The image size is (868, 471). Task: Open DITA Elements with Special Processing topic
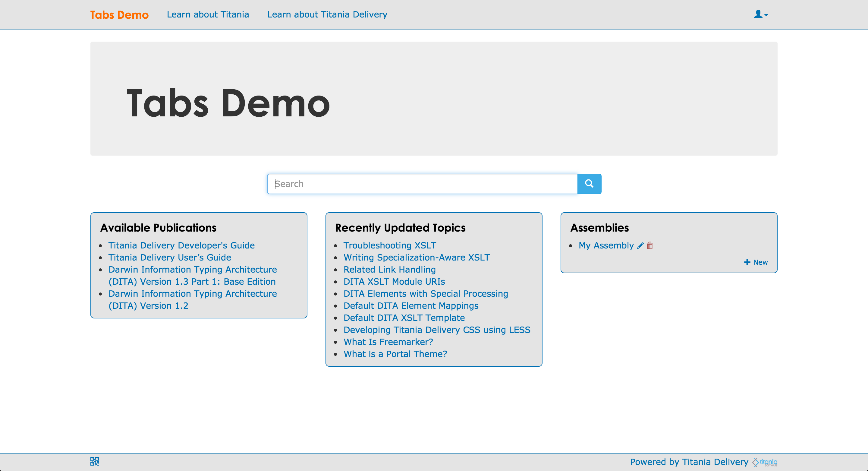tap(426, 294)
